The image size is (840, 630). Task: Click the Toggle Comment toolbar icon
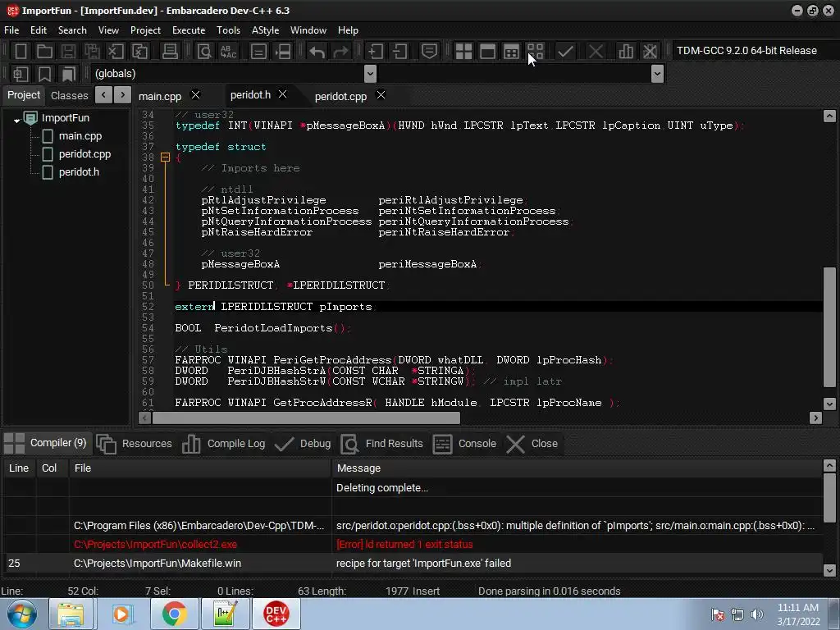tap(429, 51)
